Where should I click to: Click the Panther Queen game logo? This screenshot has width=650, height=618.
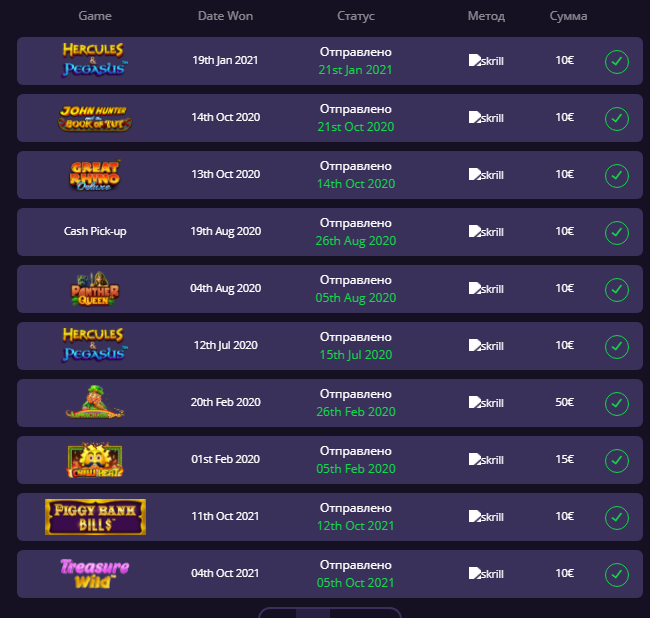[95, 289]
